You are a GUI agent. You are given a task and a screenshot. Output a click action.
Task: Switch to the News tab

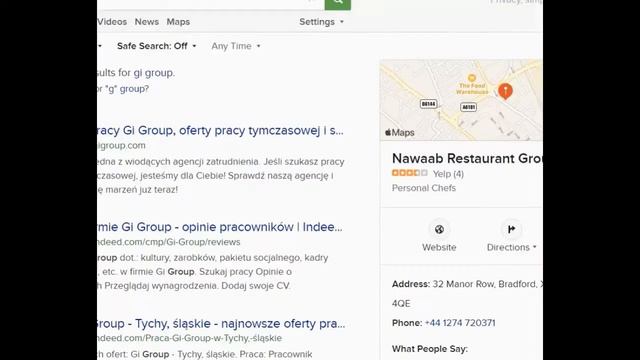(147, 22)
